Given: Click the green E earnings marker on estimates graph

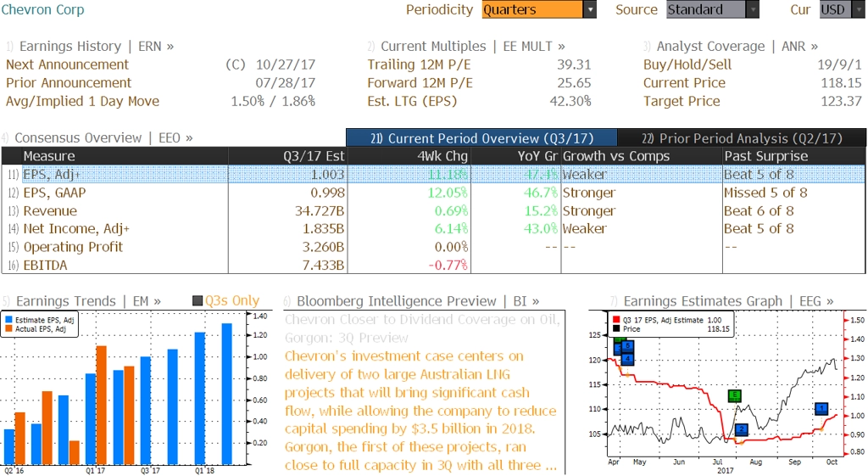Looking at the screenshot, I should (x=735, y=395).
